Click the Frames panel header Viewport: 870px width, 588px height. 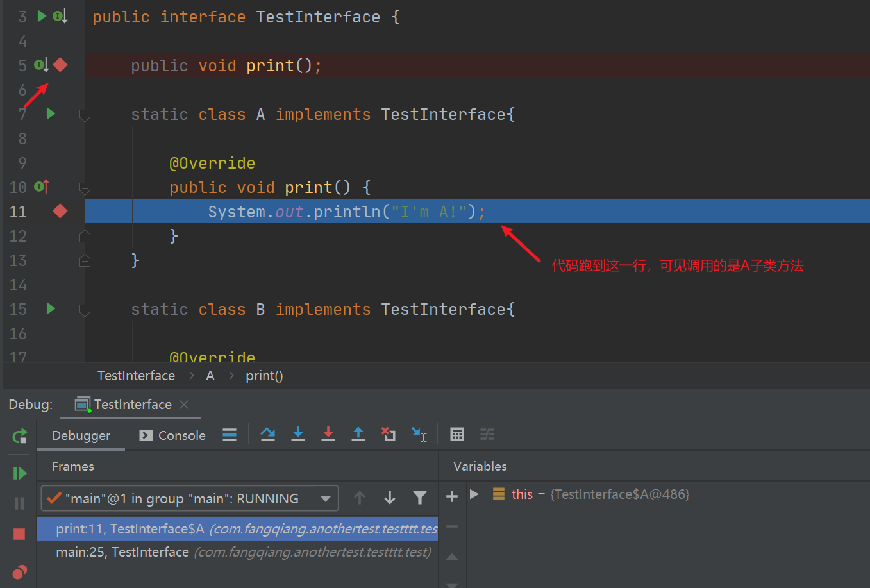click(x=73, y=466)
